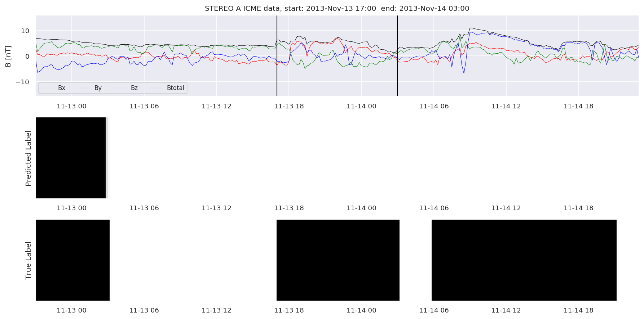The height and width of the screenshot is (319, 644).
Task: Click the STEREO A ICME data chart title
Action: coord(337,8)
